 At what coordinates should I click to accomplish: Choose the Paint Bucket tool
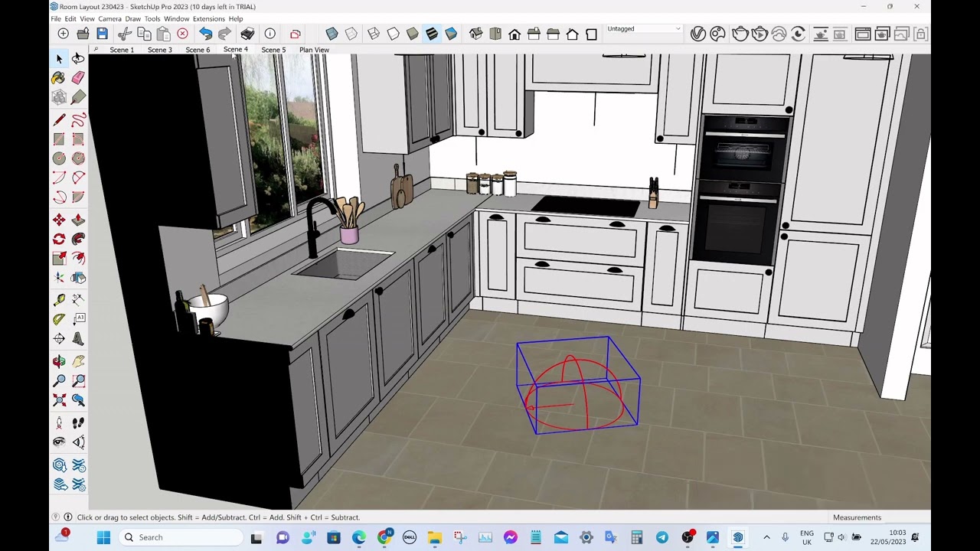click(59, 78)
